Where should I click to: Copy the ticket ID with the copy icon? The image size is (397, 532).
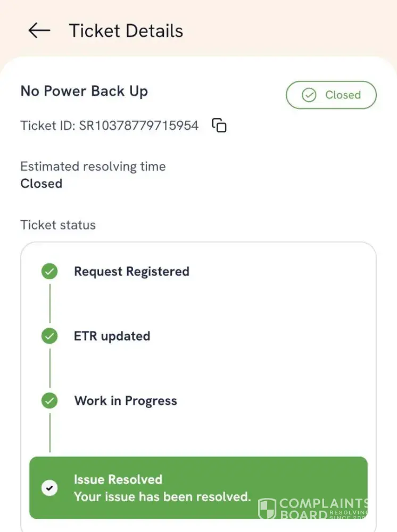pos(219,126)
